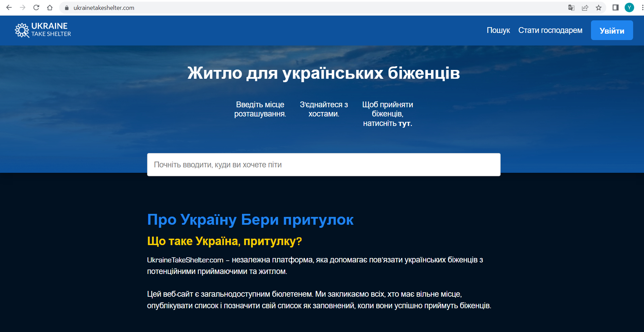Click heading 'Про Україну Бери притулок'

pyautogui.click(x=250, y=220)
